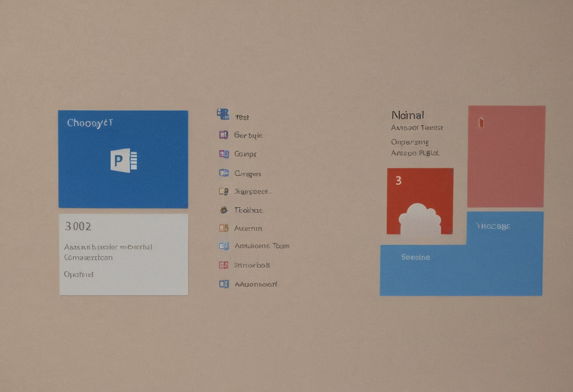Click the Chooyet title on the blue tile
Screen dimensions: 573x392
click(x=90, y=123)
